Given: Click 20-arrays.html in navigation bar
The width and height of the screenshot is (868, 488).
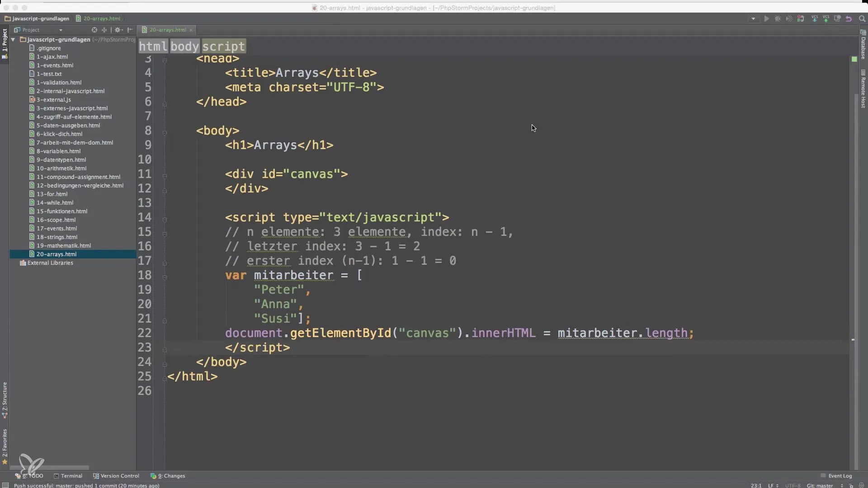Looking at the screenshot, I should click(98, 19).
